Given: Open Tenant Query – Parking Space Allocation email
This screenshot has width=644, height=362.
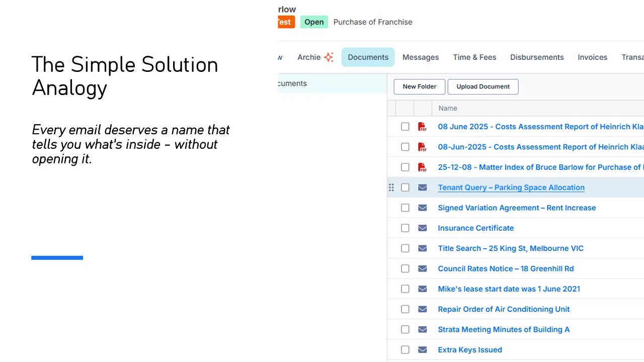Looking at the screenshot, I should [511, 188].
